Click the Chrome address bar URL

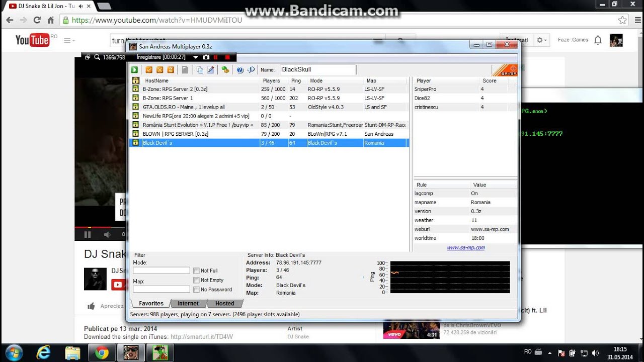click(x=157, y=20)
